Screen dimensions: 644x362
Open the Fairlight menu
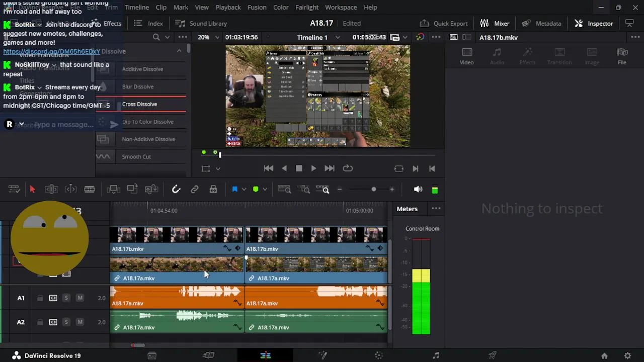307,8
